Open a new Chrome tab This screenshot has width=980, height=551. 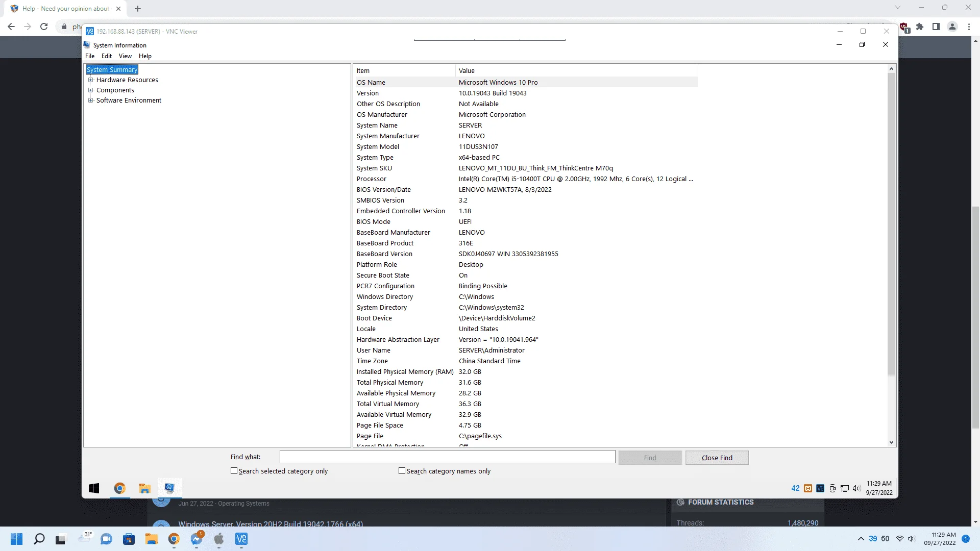click(138, 9)
